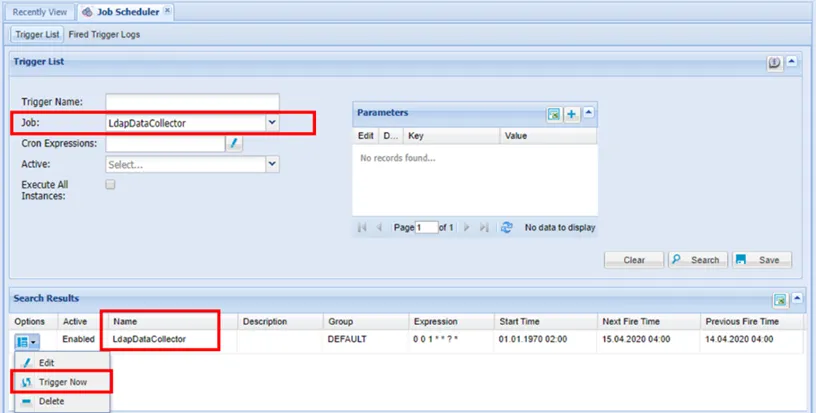
Task: Click the Parameters export icon
Action: (x=554, y=114)
